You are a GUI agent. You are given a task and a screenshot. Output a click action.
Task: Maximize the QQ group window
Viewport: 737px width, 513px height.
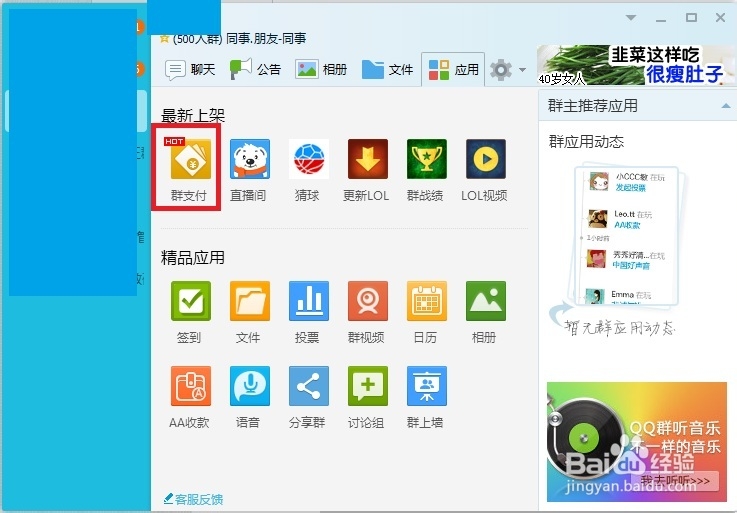pyautogui.click(x=691, y=18)
